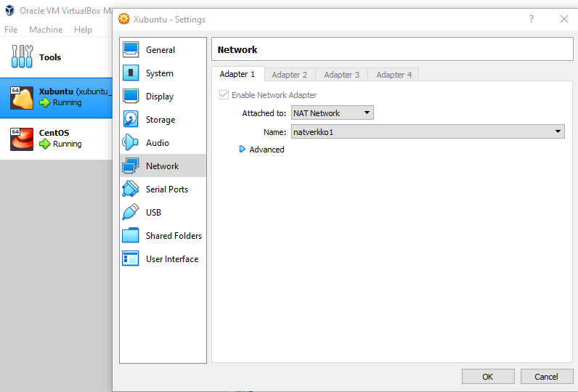Click the Cancel button
578x392 pixels.
click(547, 376)
